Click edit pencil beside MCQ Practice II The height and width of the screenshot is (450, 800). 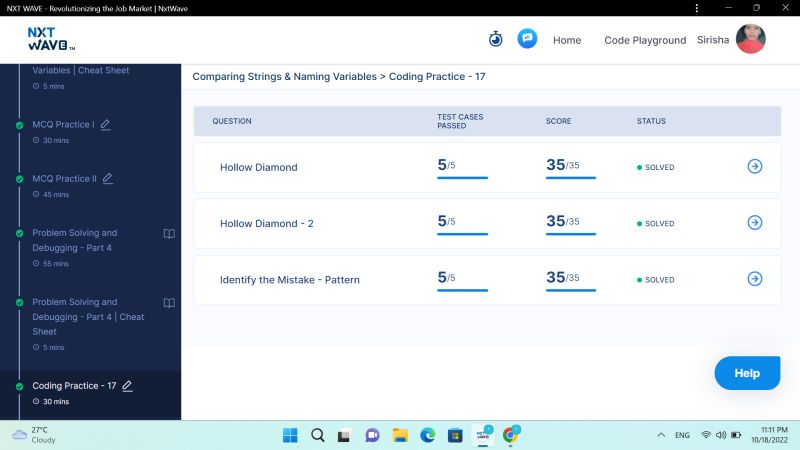(x=108, y=179)
